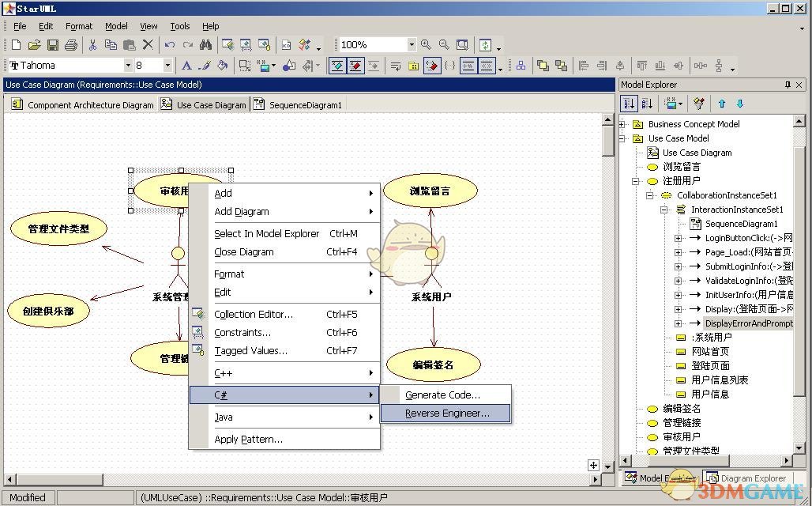
Task: Click the Find binoculars icon
Action: tap(206, 45)
